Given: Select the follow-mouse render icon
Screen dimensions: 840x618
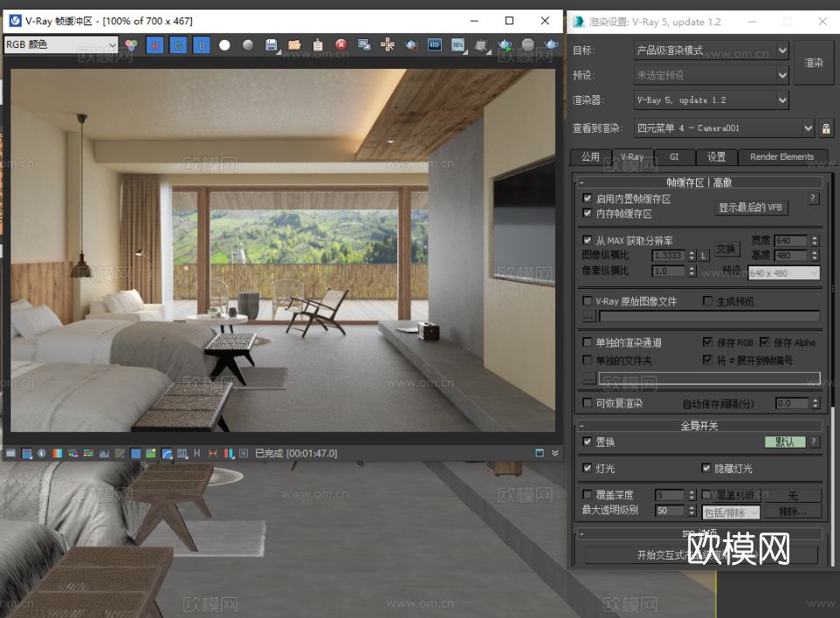Looking at the screenshot, I should point(389,45).
